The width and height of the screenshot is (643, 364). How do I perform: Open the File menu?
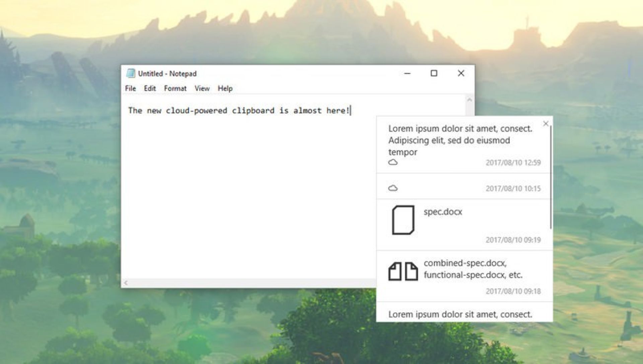click(x=130, y=88)
